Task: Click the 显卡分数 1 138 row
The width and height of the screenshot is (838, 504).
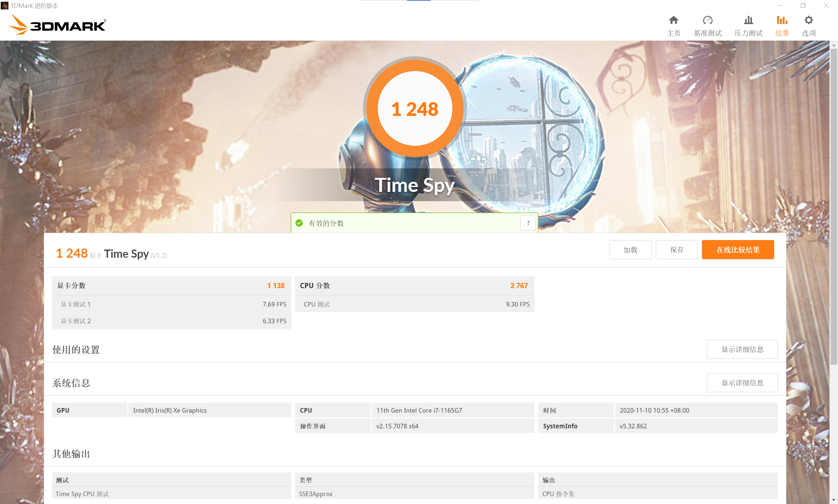Action: point(172,286)
